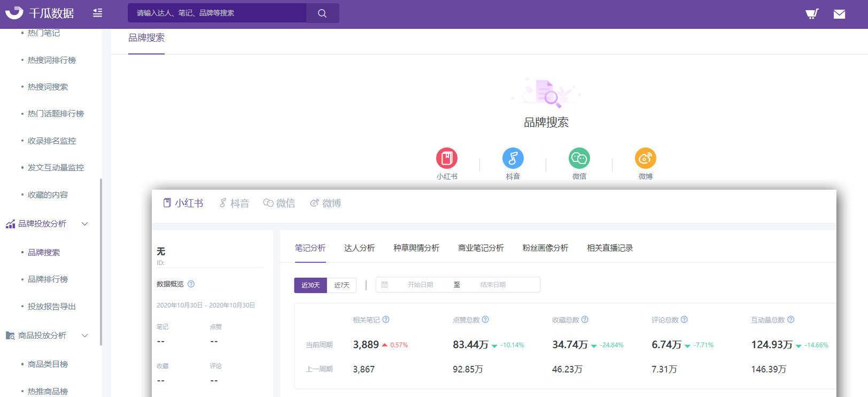The height and width of the screenshot is (397, 868).
Task: Click the shopping cart icon in header
Action: click(811, 14)
